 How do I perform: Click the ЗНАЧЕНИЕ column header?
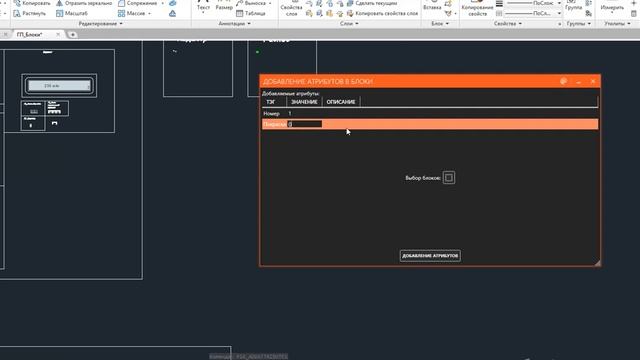coord(304,102)
